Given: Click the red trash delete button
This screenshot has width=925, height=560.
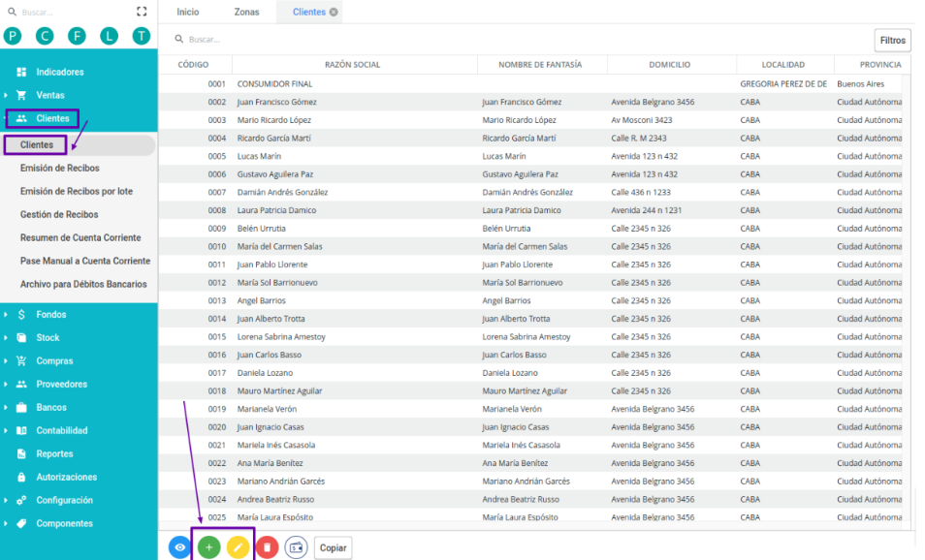Looking at the screenshot, I should click(x=267, y=547).
